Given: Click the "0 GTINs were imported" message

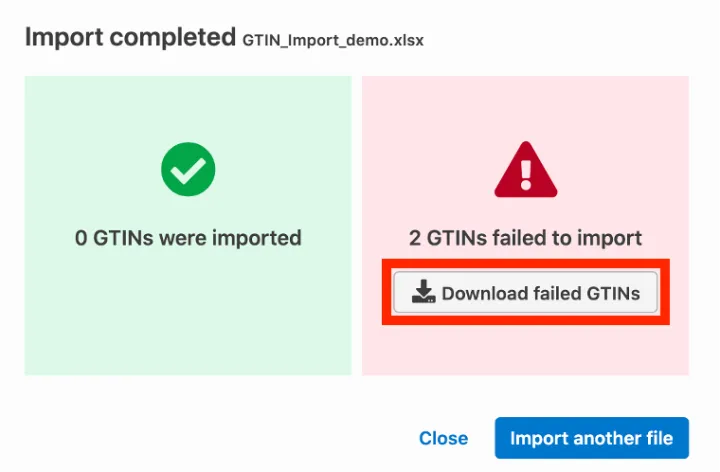Looking at the screenshot, I should [188, 238].
